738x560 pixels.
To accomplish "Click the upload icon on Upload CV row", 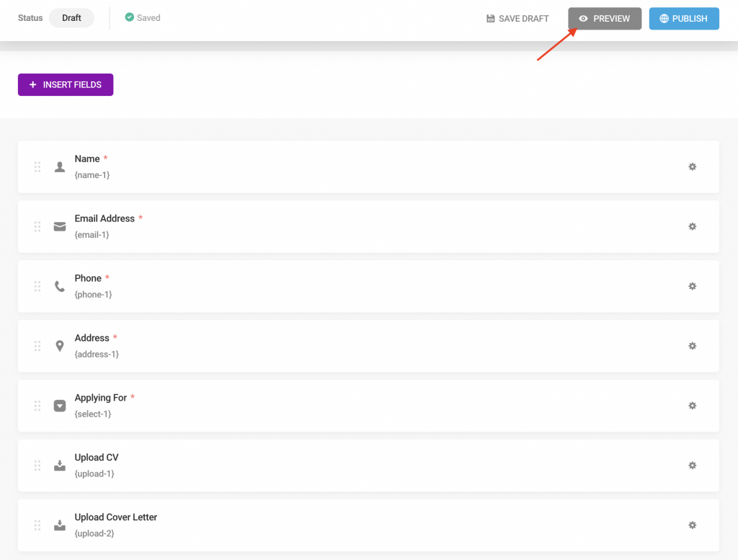I will [x=60, y=466].
